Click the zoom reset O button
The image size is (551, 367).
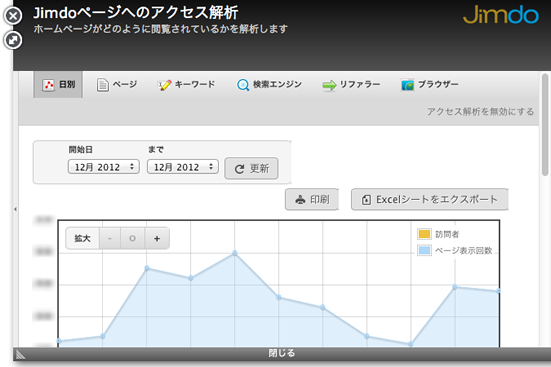pos(132,238)
